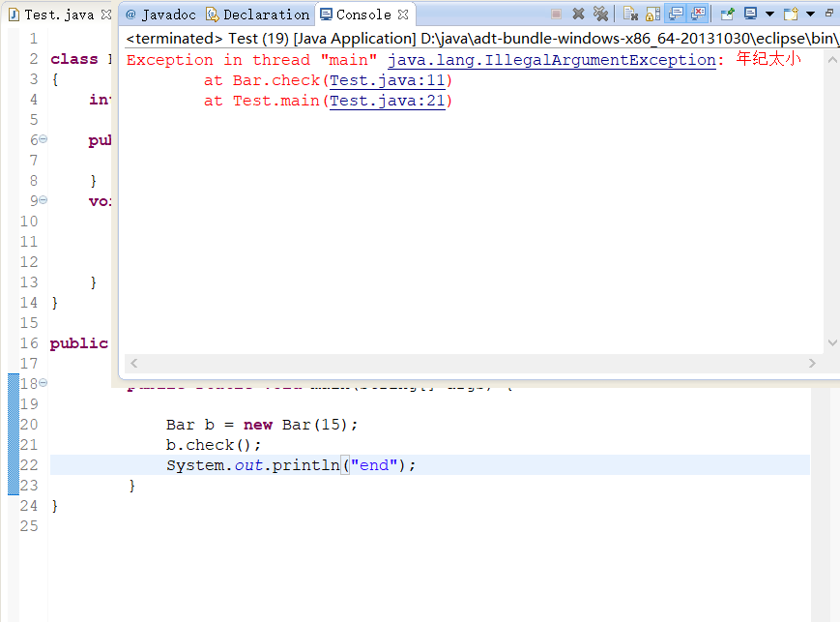Open the Open Console dropdown arrow
The width and height of the screenshot is (840, 622).
809,13
